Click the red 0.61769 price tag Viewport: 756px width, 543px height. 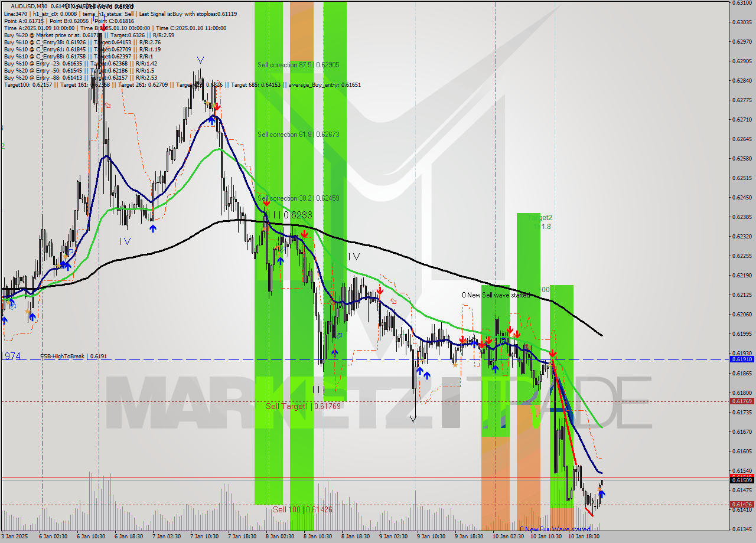742,401
